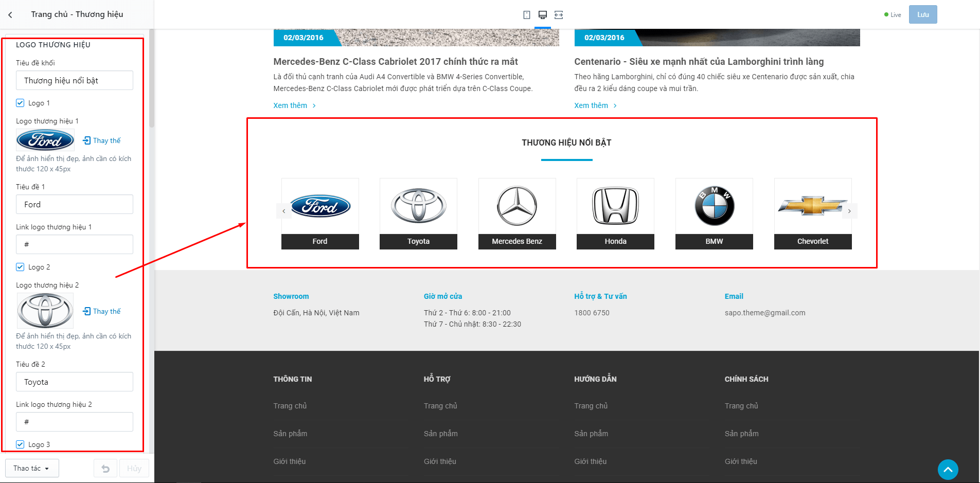Click the Toyota brand label
980x483 pixels.
419,241
